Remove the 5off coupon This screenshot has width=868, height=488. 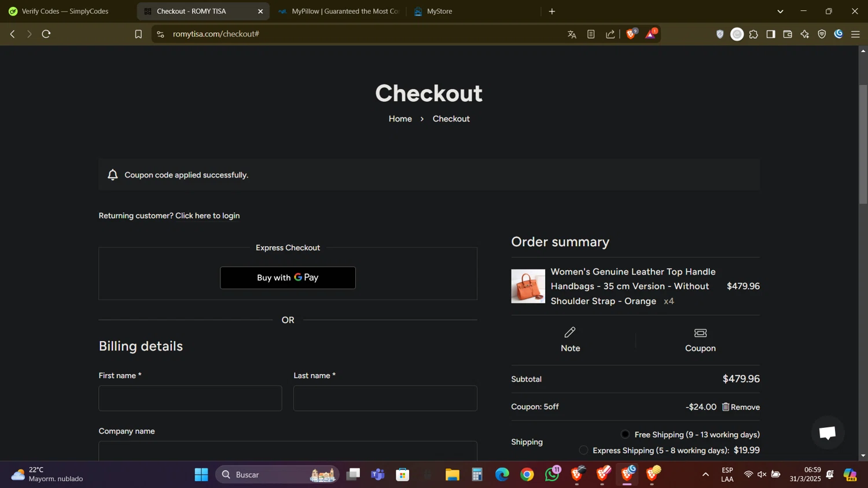[741, 407]
